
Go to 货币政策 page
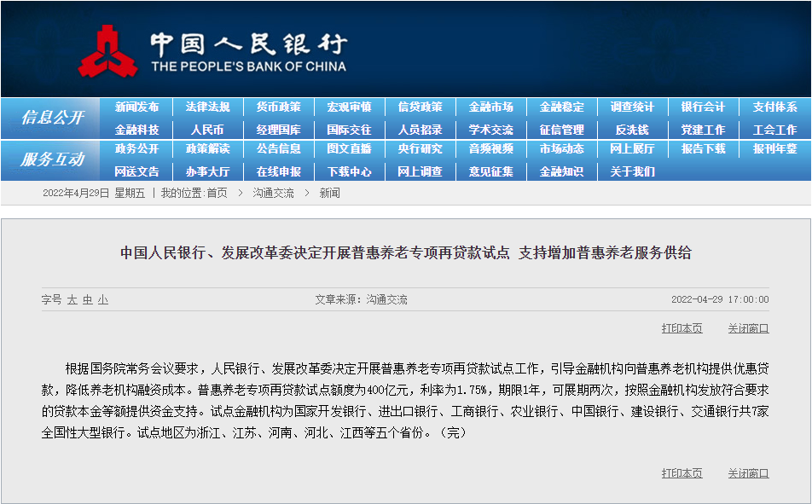click(279, 107)
